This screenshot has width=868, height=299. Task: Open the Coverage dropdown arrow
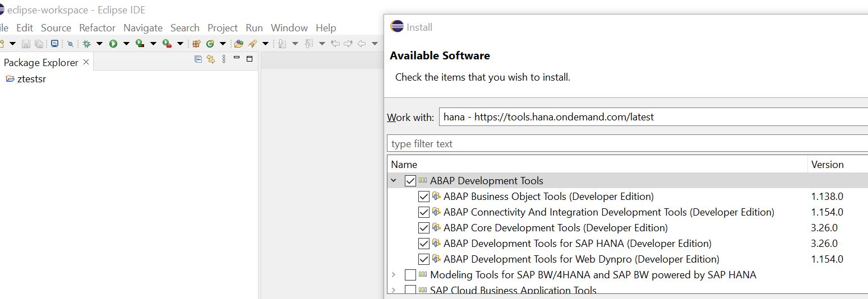[x=153, y=44]
